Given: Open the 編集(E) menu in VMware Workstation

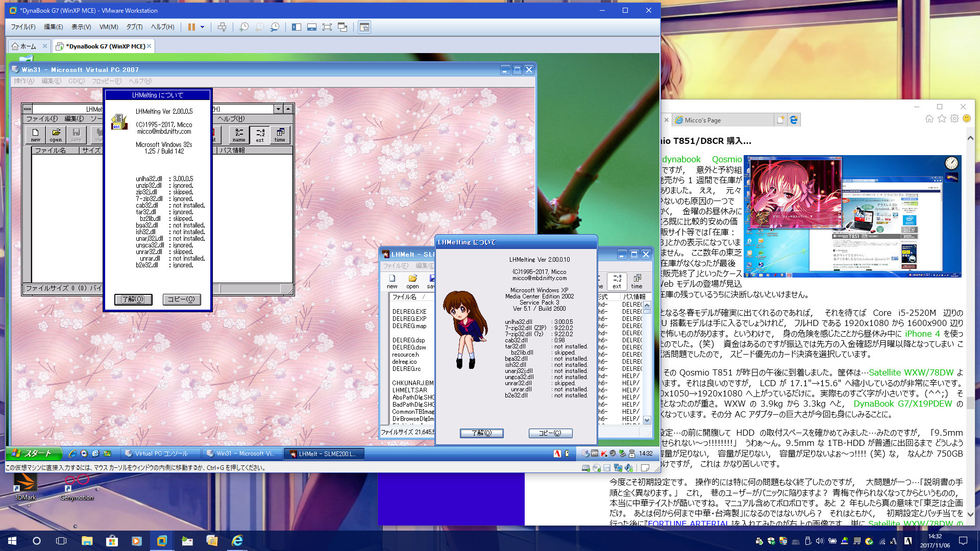Looking at the screenshot, I should point(54,27).
